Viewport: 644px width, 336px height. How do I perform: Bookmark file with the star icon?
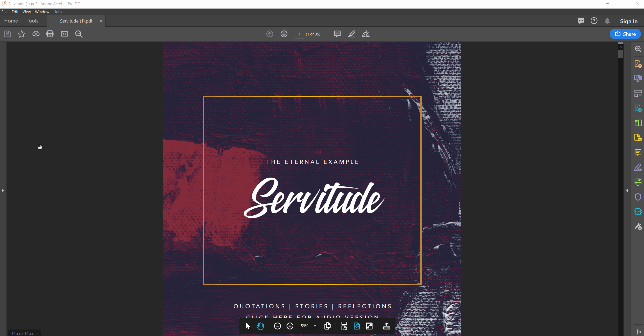pos(22,34)
